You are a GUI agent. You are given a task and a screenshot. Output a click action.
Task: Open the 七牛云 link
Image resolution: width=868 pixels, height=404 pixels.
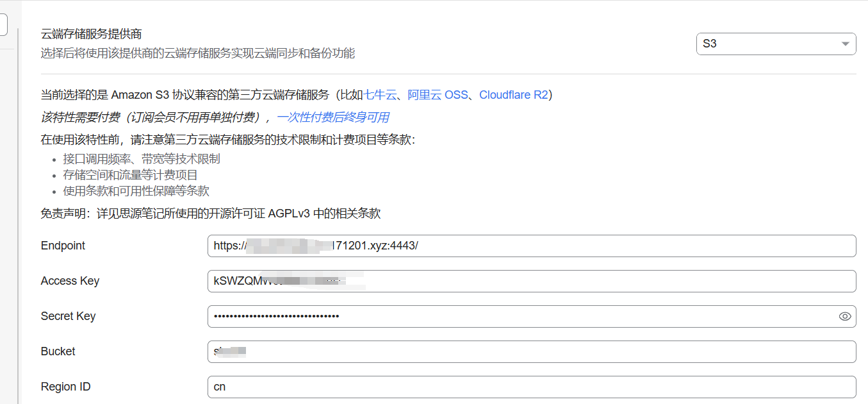pyautogui.click(x=381, y=95)
